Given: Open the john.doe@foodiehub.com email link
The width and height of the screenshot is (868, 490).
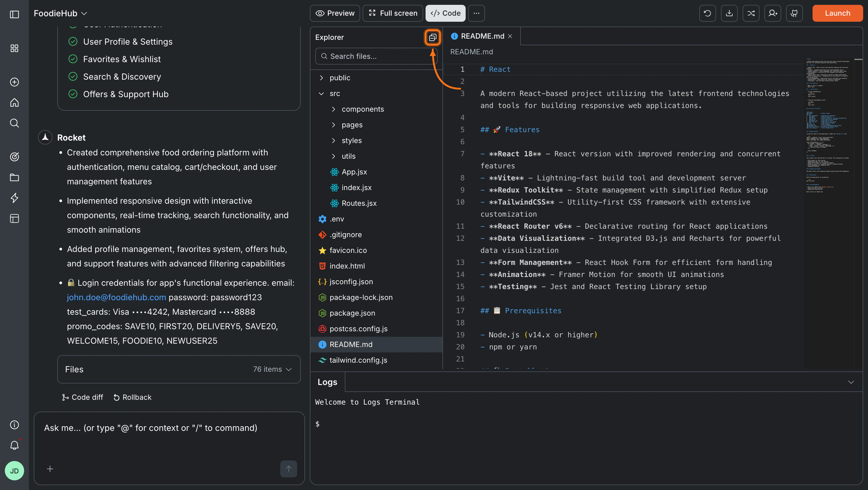Looking at the screenshot, I should coord(116,297).
